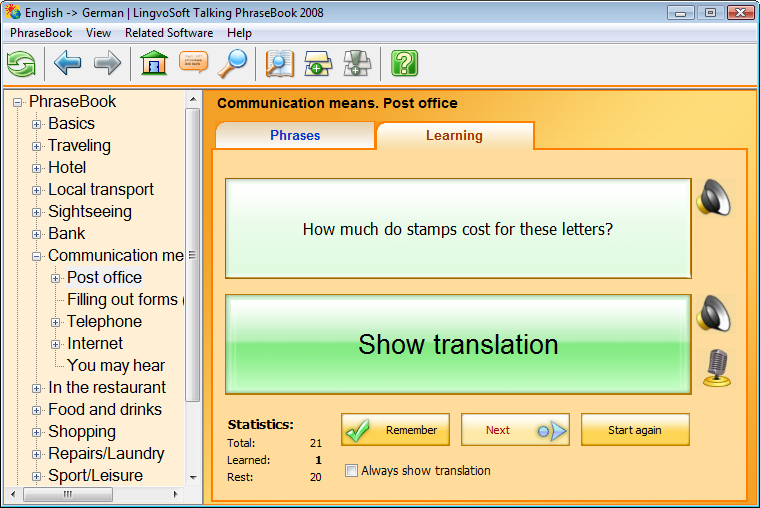Open search with the magnifying glass icon
760x508 pixels.
[x=232, y=63]
